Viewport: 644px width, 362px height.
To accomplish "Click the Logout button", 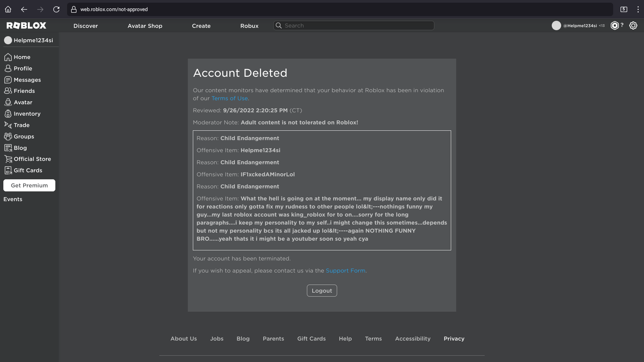I will click(x=322, y=290).
